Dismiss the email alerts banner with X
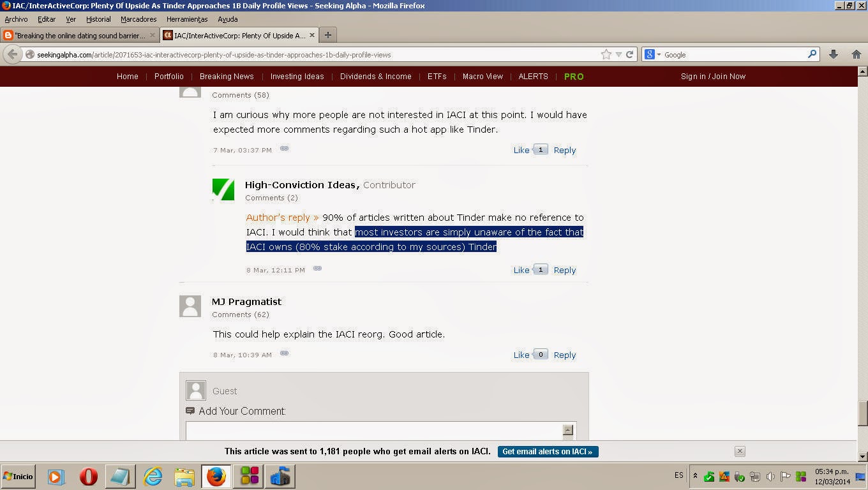The image size is (868, 490). tap(740, 451)
